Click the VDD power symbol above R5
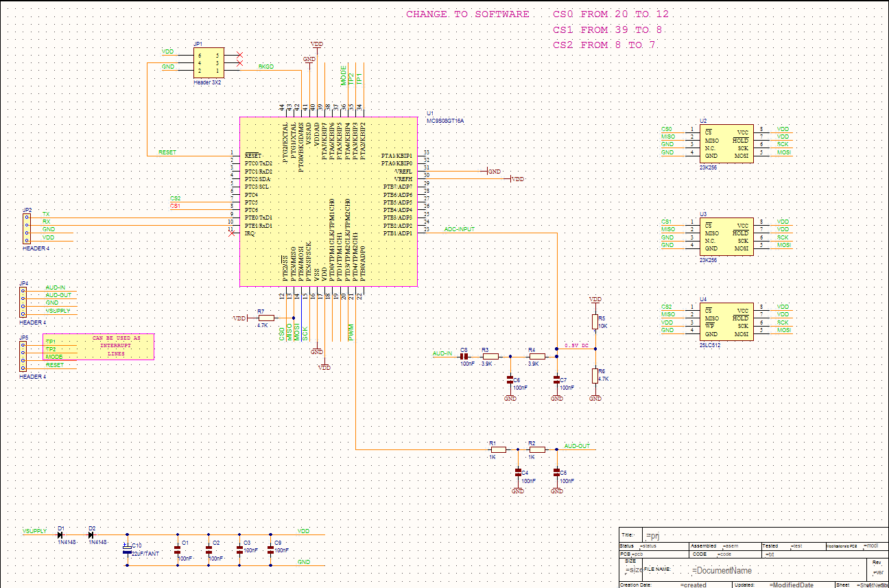Viewport: 889px width, 588px height. [x=595, y=301]
